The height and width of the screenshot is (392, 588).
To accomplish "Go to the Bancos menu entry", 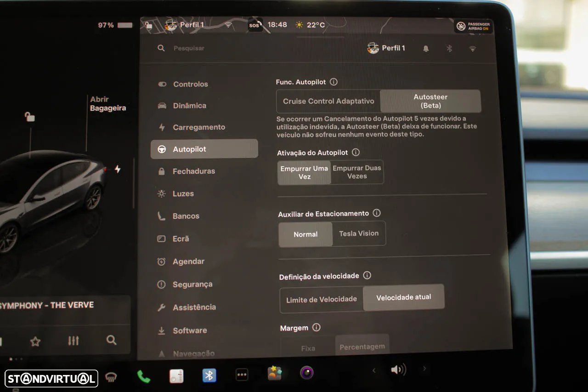I will click(x=178, y=216).
